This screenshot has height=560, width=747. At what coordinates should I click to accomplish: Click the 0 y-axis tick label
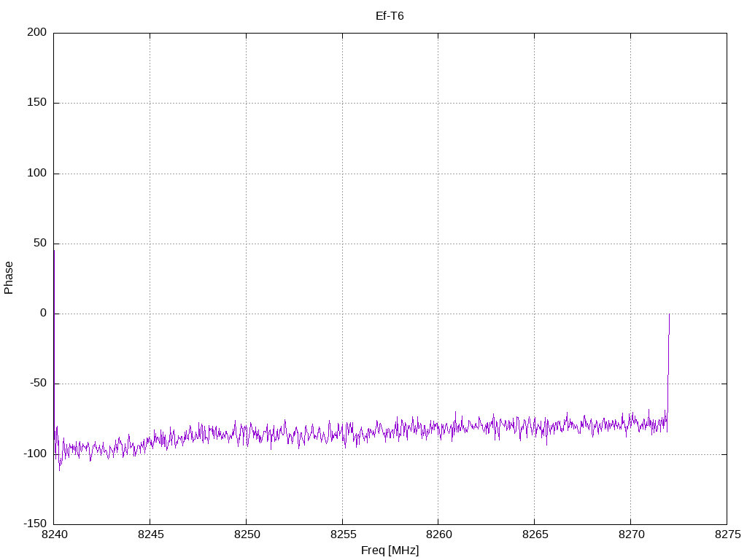[44, 314]
